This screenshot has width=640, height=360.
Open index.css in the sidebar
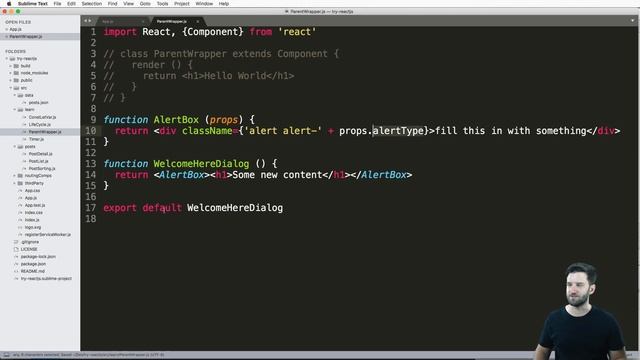33,213
